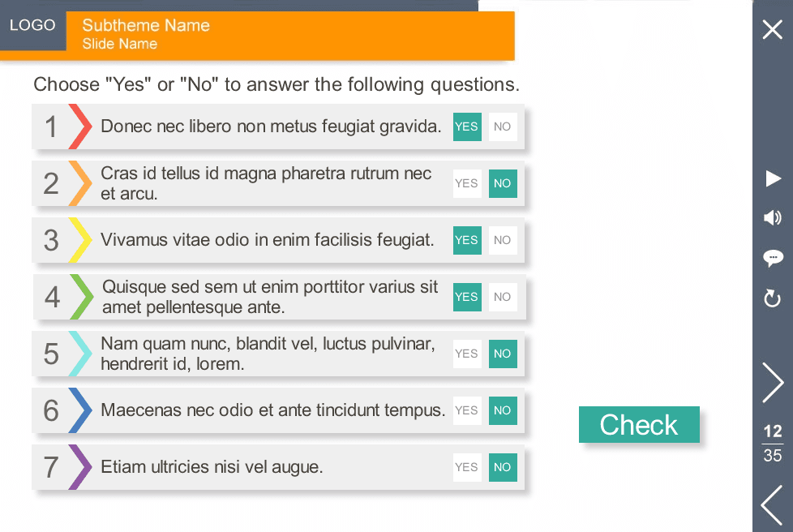
Task: Click the Check button
Action: (639, 424)
